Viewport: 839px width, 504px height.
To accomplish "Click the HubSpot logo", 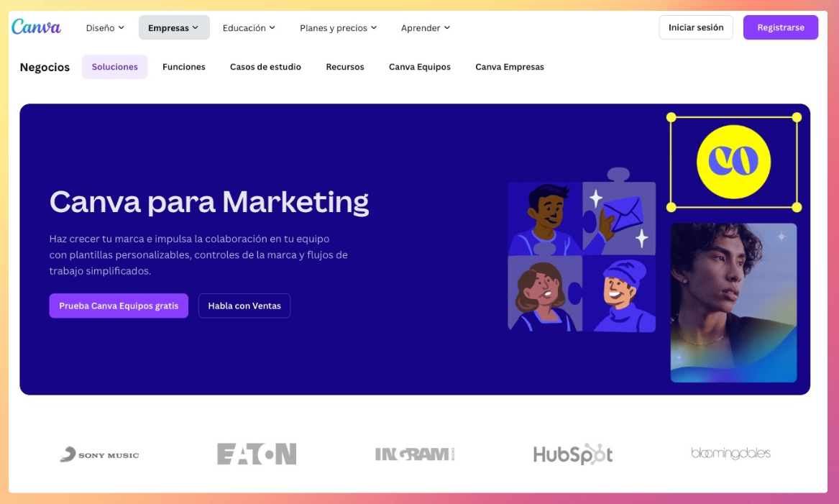I will pyautogui.click(x=573, y=454).
